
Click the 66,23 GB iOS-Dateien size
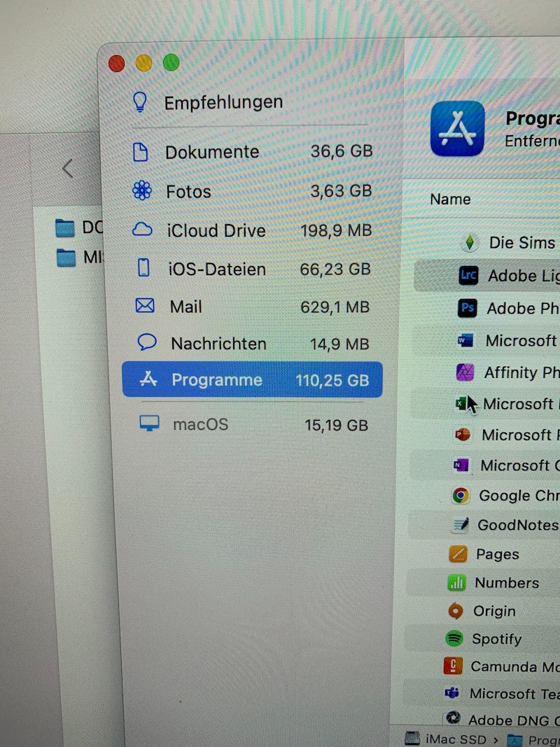(335, 269)
